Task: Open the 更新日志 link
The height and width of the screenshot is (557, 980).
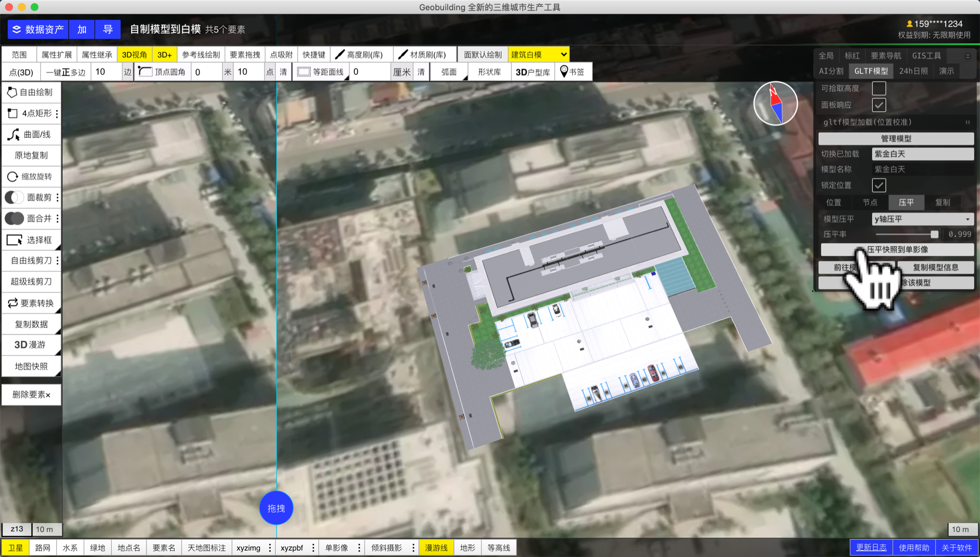Action: (x=871, y=547)
